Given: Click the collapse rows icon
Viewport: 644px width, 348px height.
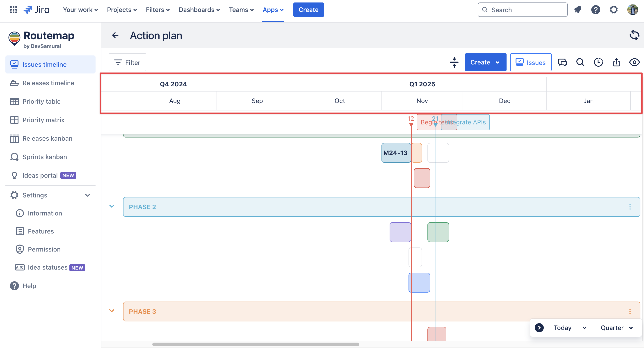Looking at the screenshot, I should [454, 62].
